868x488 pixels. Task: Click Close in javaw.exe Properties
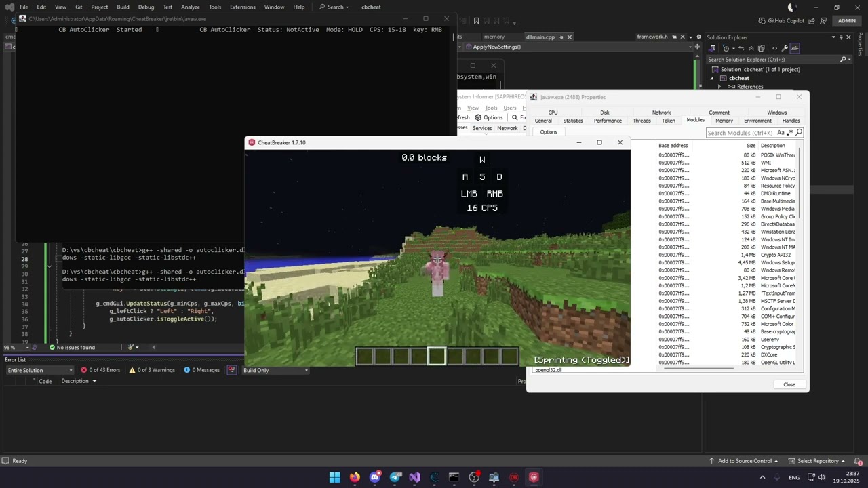click(x=789, y=384)
